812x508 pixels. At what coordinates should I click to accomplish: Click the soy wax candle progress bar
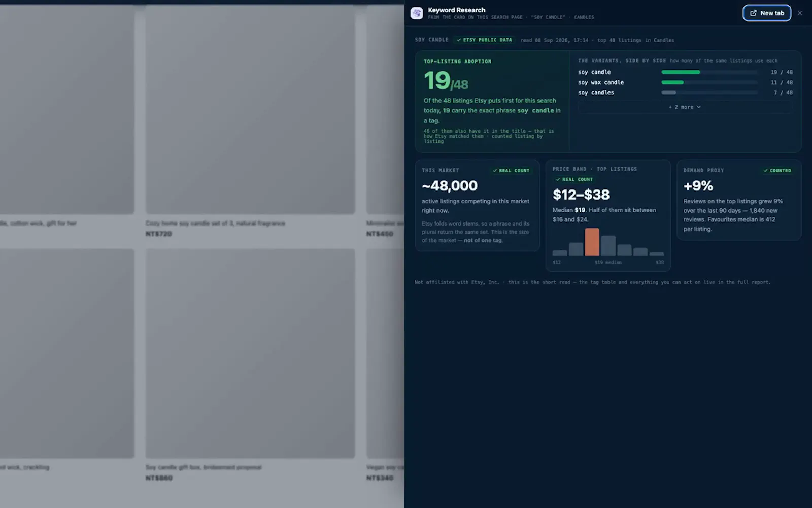tap(709, 82)
